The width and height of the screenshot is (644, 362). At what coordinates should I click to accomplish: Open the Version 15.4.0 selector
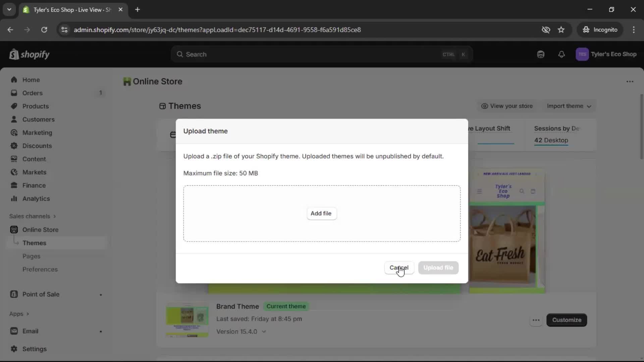coord(241,331)
